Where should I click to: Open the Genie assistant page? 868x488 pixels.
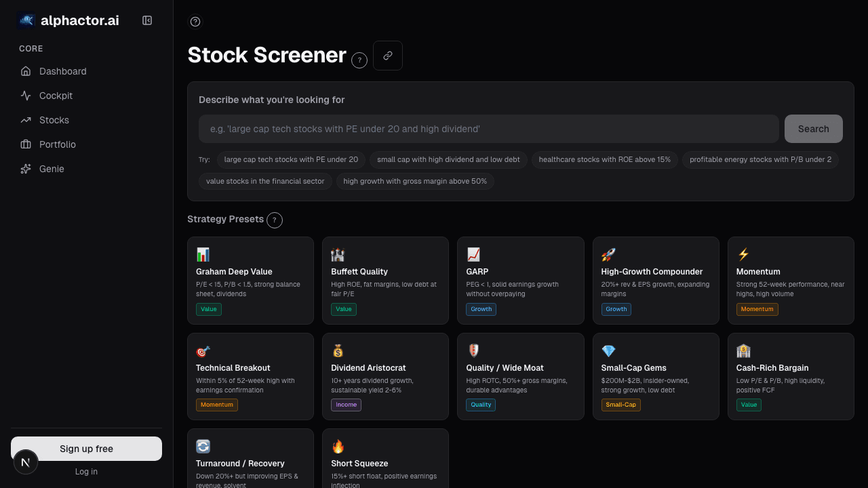tap(86, 169)
